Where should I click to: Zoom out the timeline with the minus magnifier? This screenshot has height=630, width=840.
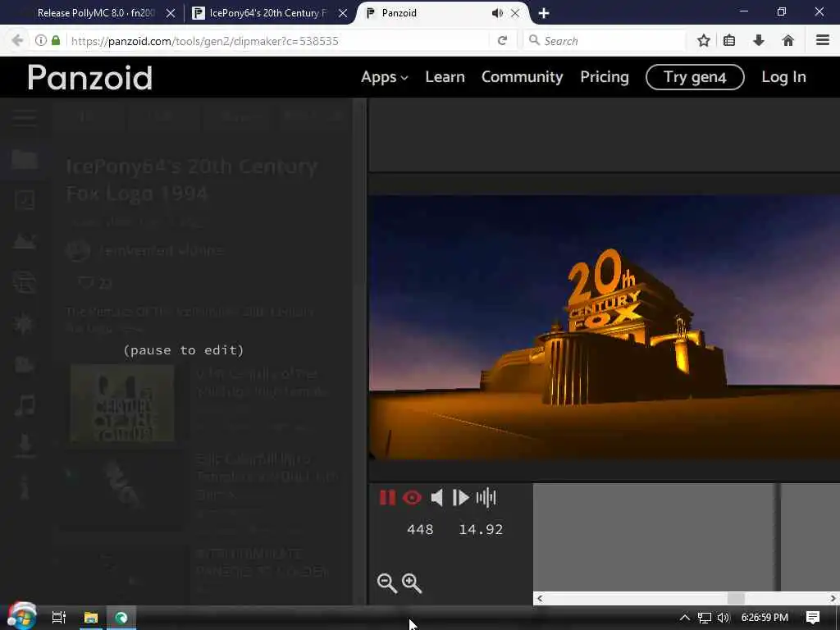pyautogui.click(x=387, y=583)
